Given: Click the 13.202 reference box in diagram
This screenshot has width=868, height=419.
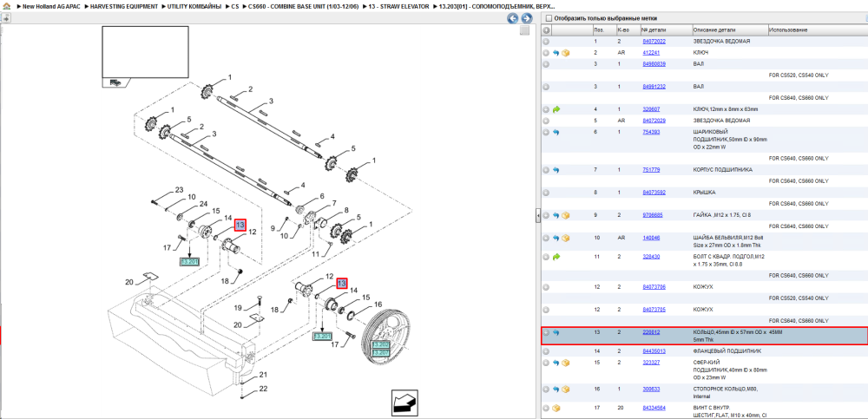Looking at the screenshot, I should [x=381, y=344].
